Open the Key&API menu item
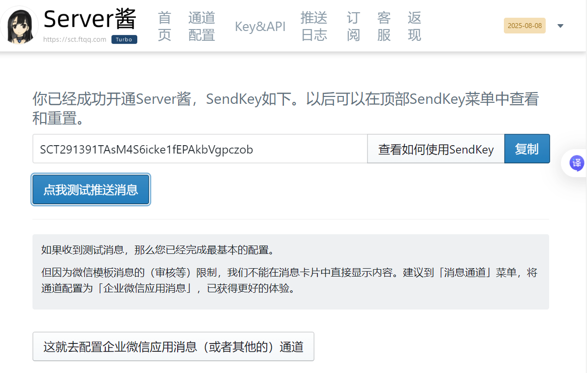 coord(260,26)
